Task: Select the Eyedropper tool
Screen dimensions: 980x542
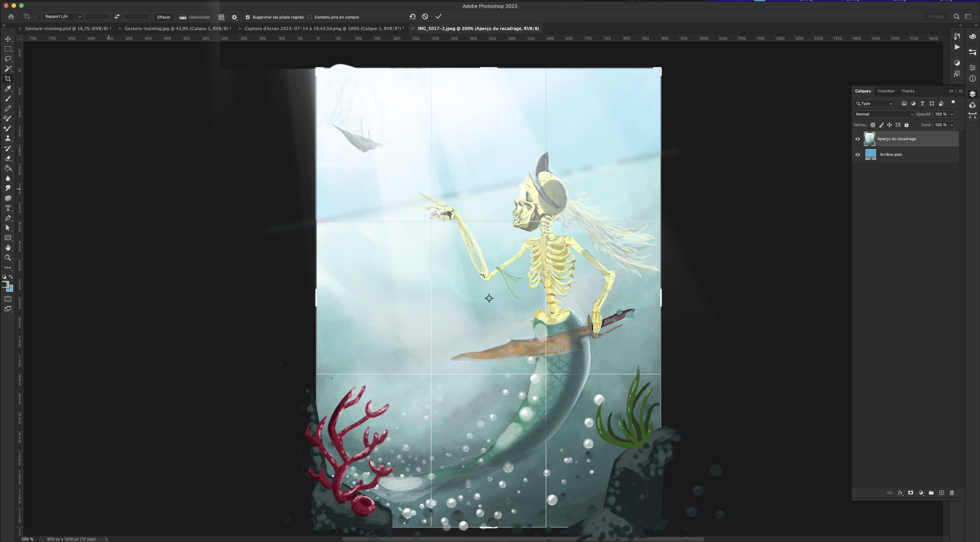Action: (8, 89)
